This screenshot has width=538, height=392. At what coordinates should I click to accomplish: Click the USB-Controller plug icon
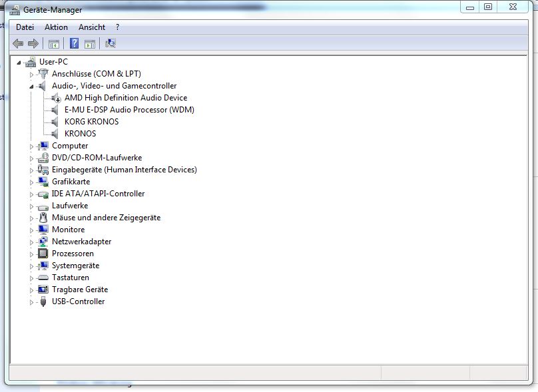[x=43, y=301]
